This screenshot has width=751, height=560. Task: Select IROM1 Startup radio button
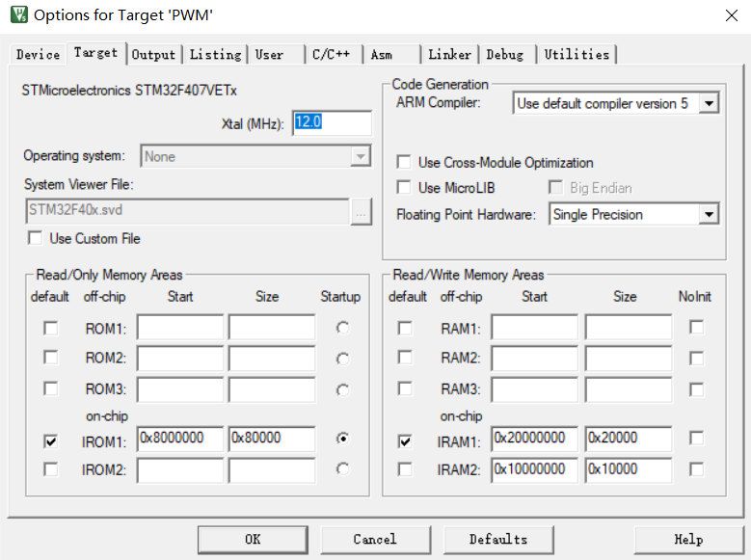(342, 439)
